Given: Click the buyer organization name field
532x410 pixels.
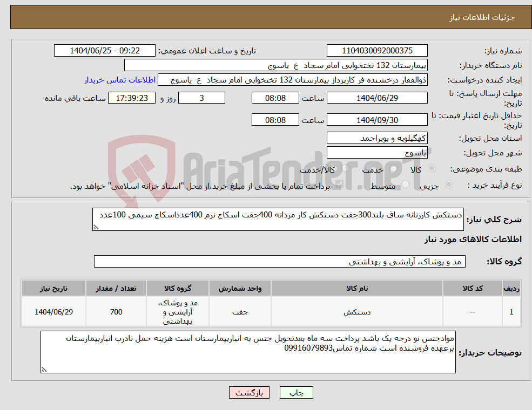Looking at the screenshot, I should (x=276, y=65).
